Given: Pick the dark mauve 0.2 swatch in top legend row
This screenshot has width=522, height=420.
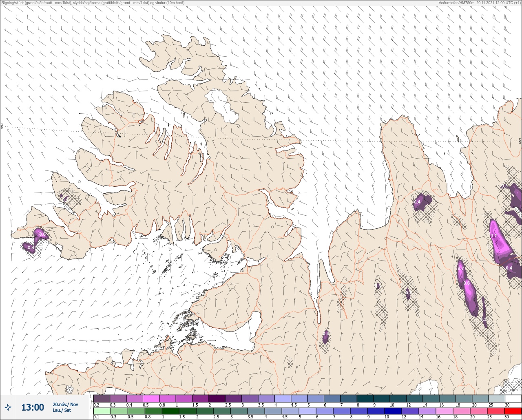Looking at the screenshot, I should tap(102, 398).
